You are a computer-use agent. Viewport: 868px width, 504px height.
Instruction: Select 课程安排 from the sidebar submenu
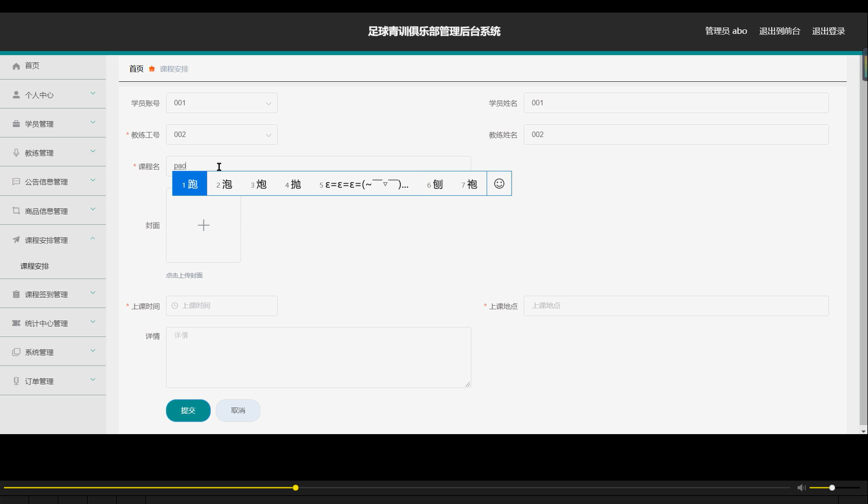pyautogui.click(x=34, y=266)
